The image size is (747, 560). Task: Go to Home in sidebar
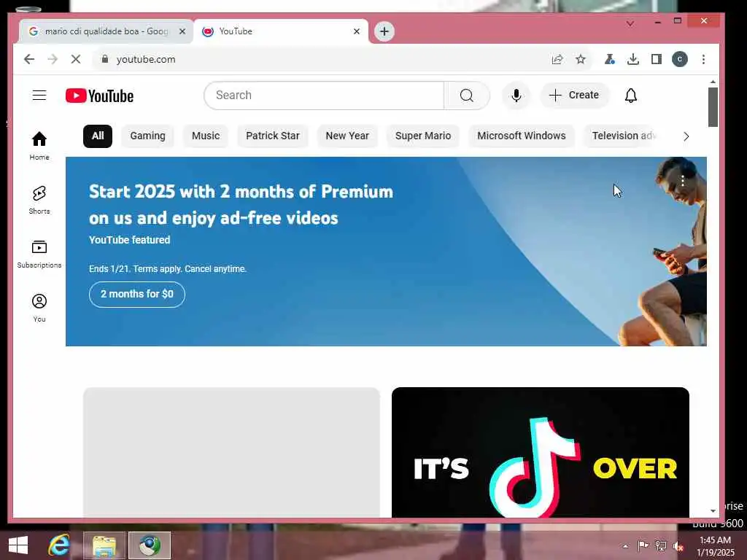39,146
